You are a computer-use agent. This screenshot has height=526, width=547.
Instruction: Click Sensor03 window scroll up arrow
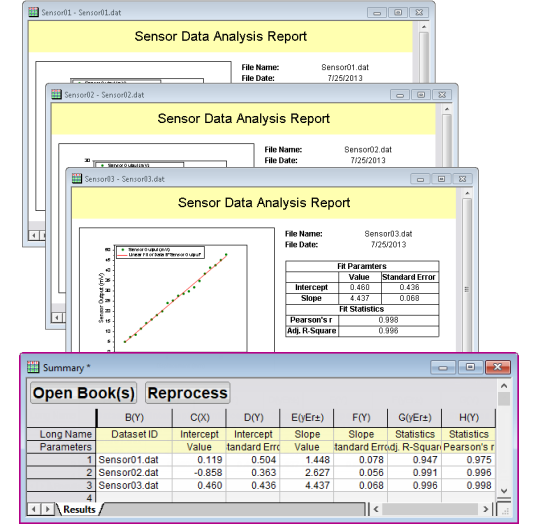pos(467,193)
